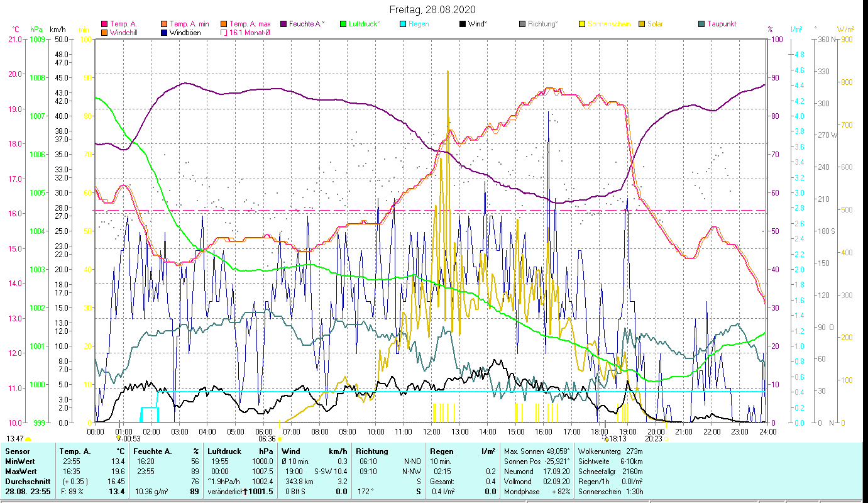The width and height of the screenshot is (868, 503).
Task: Click the Sonnen Pos -25,921° entry
Action: pos(537,462)
